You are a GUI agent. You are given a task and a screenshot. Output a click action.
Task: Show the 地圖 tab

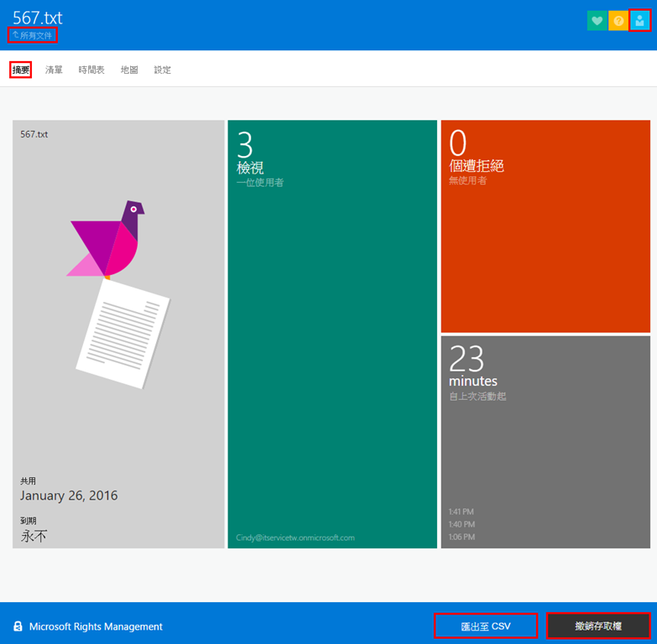[129, 70]
